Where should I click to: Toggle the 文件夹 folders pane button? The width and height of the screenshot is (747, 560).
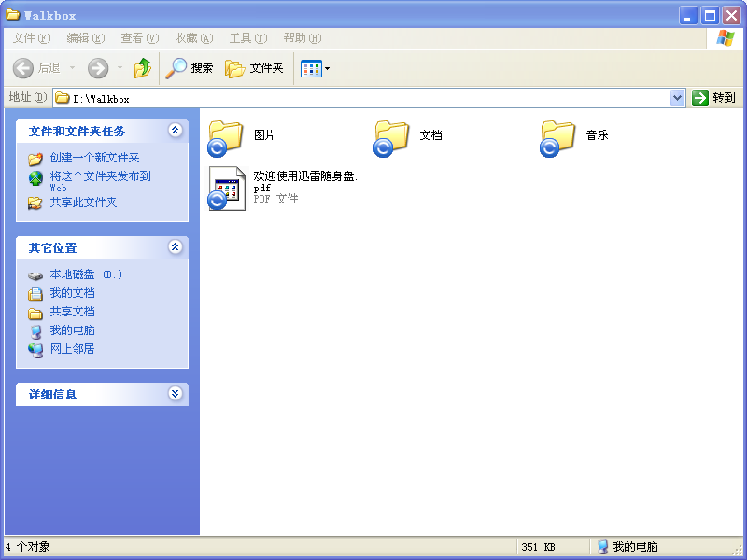(x=254, y=68)
